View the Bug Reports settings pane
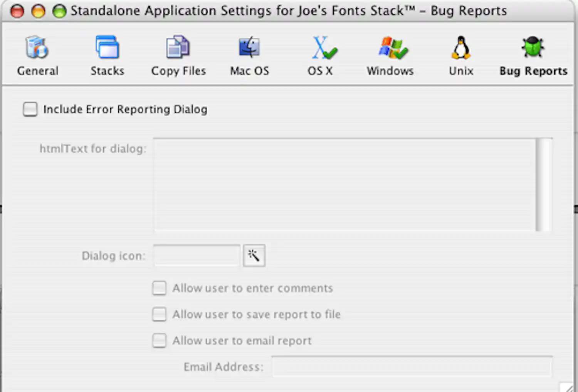Image resolution: width=578 pixels, height=392 pixels. point(533,54)
